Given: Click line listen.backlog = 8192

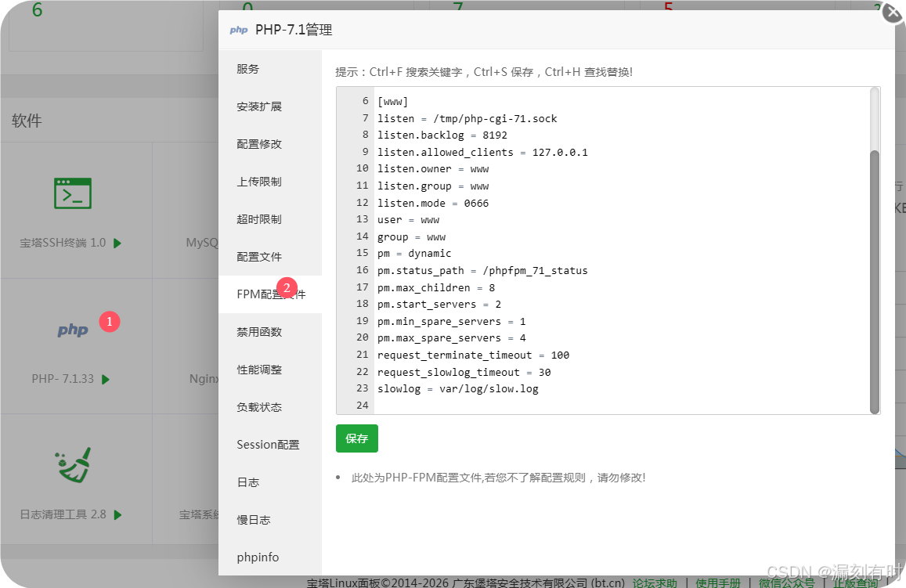Looking at the screenshot, I should (x=442, y=135).
